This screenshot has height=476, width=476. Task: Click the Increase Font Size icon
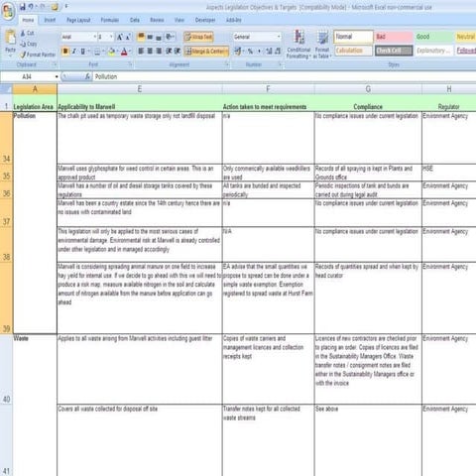point(120,37)
